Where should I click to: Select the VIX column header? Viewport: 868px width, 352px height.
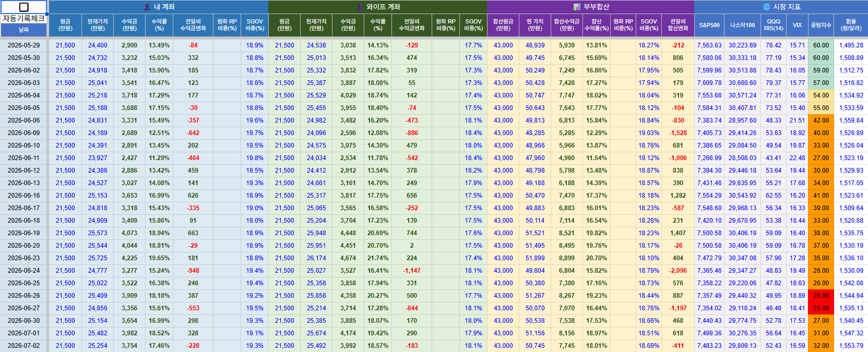pos(797,25)
